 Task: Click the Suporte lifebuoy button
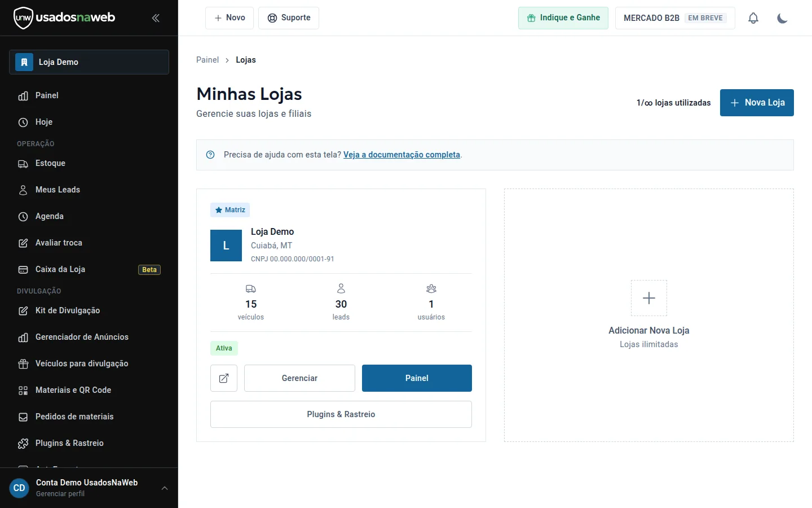289,18
